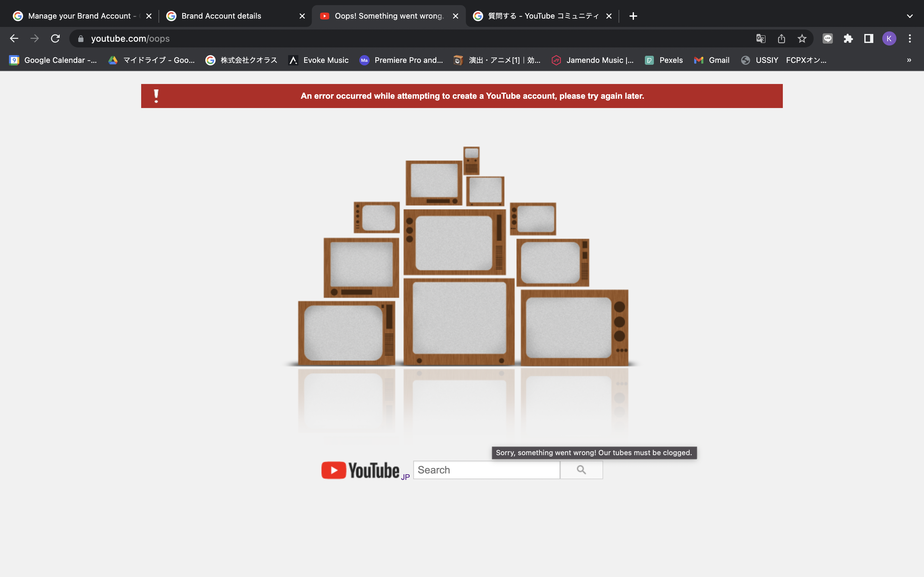Open the tab search chevron at top right
Screen dimensions: 924x577
tap(910, 16)
